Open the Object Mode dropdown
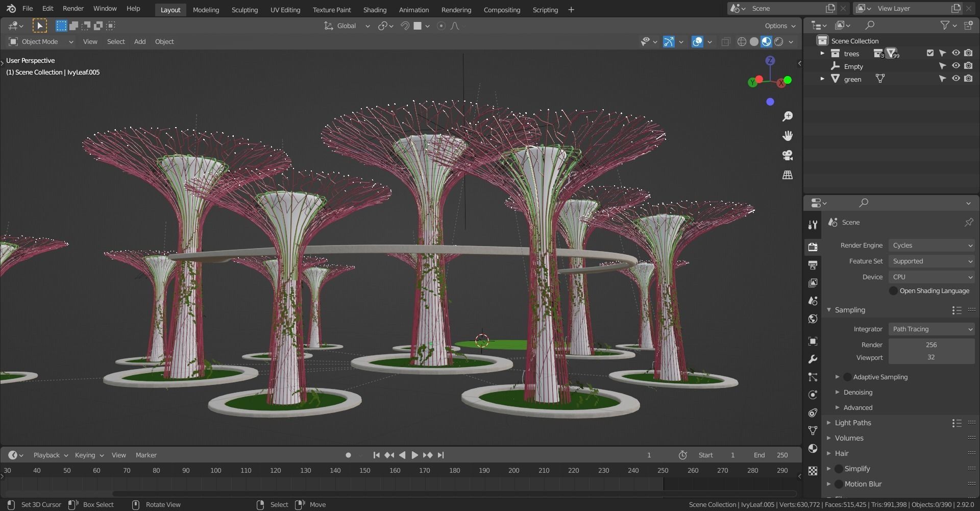Screen dimensions: 980x511 tap(41, 42)
